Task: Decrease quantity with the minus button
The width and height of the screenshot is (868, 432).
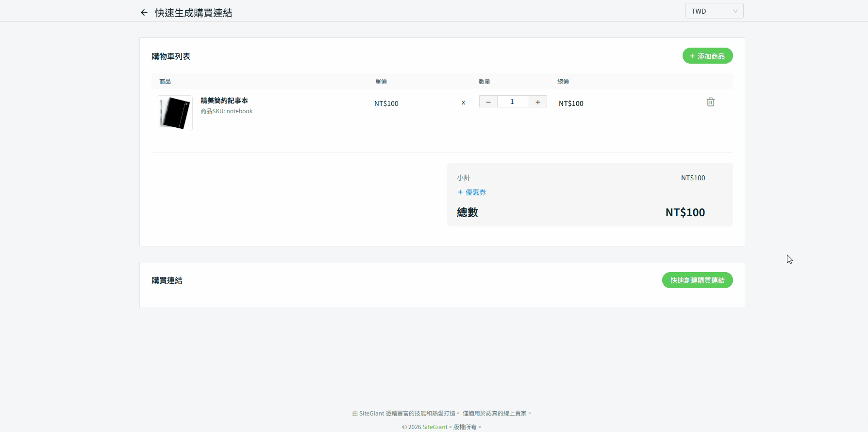Action: pyautogui.click(x=488, y=102)
